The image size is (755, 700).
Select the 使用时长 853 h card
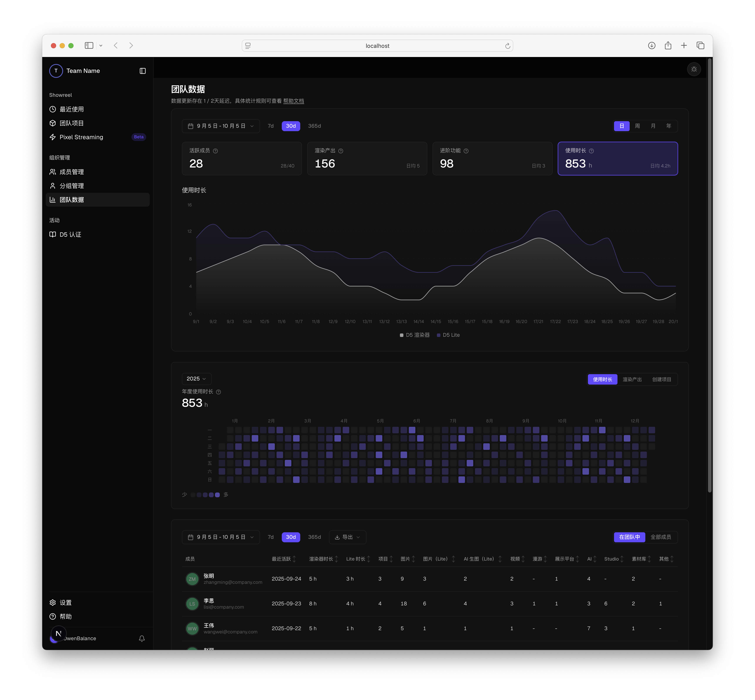(x=617, y=159)
